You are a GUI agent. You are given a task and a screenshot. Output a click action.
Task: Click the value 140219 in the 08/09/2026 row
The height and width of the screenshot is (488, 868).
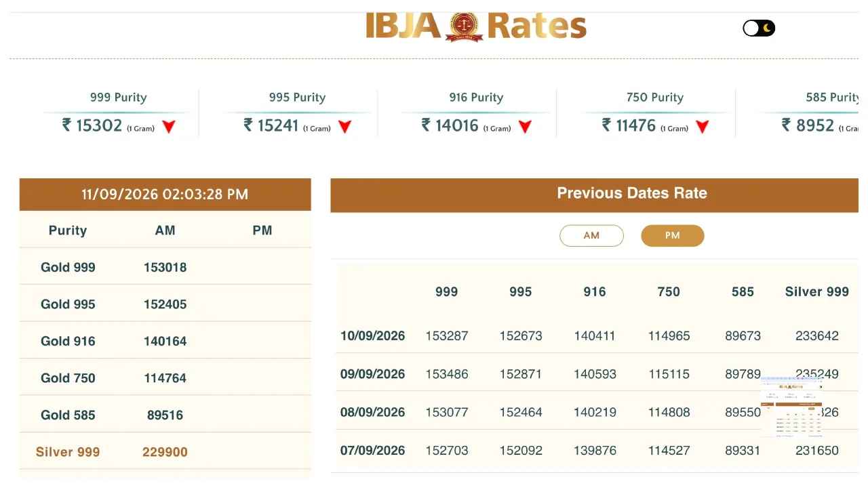point(595,413)
